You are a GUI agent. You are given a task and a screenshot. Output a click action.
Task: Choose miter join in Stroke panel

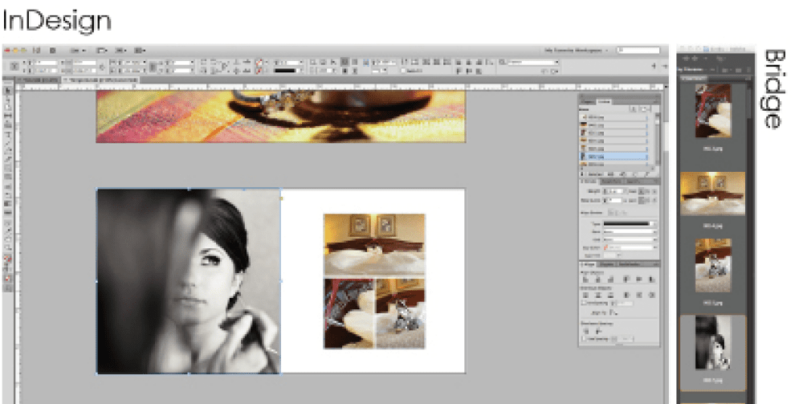tap(642, 200)
